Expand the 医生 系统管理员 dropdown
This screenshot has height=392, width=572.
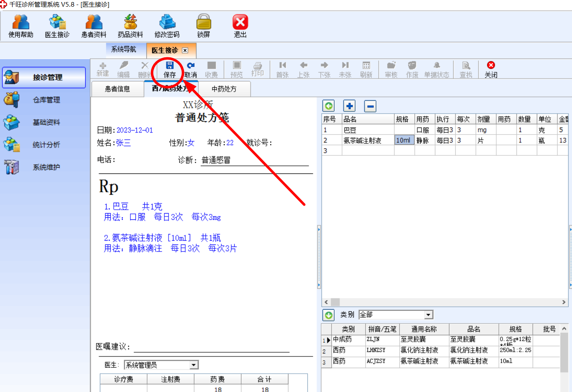click(x=194, y=365)
